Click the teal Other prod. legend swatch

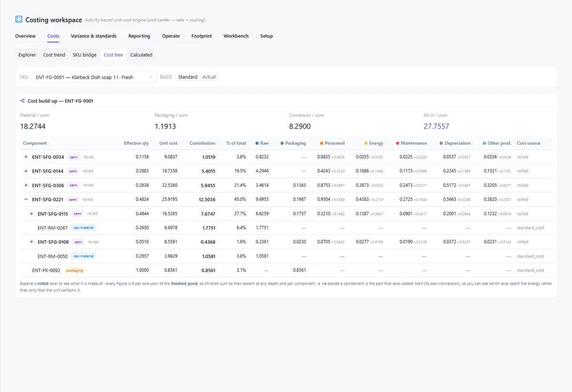[x=484, y=143]
